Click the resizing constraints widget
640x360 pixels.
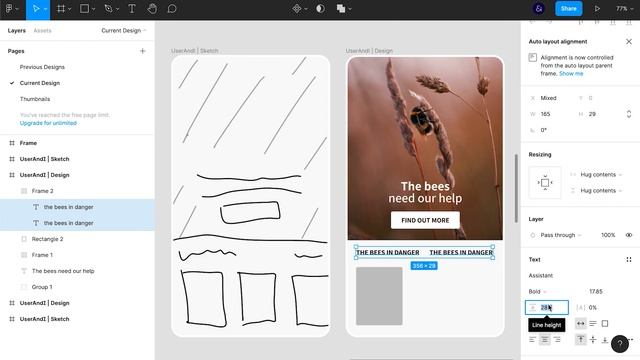(544, 182)
